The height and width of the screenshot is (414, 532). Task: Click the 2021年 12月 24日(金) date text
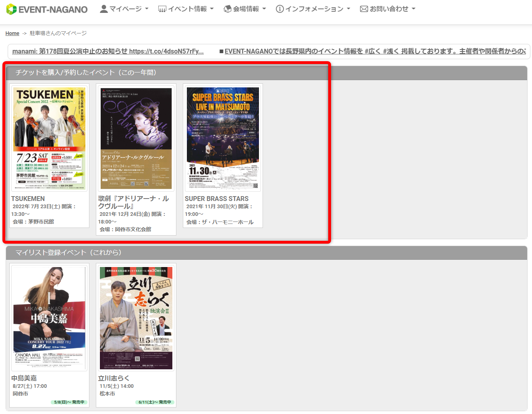coord(124,214)
